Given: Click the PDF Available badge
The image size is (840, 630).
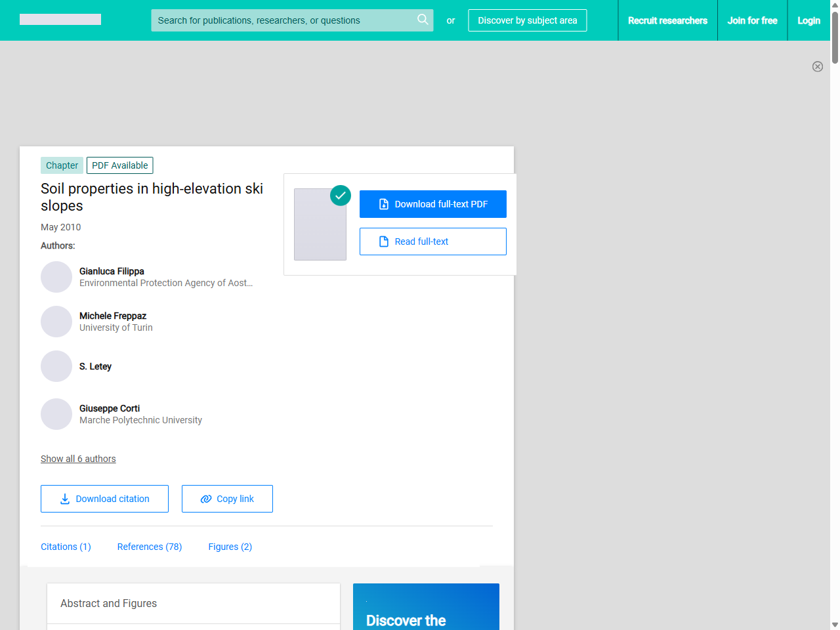Looking at the screenshot, I should (120, 165).
